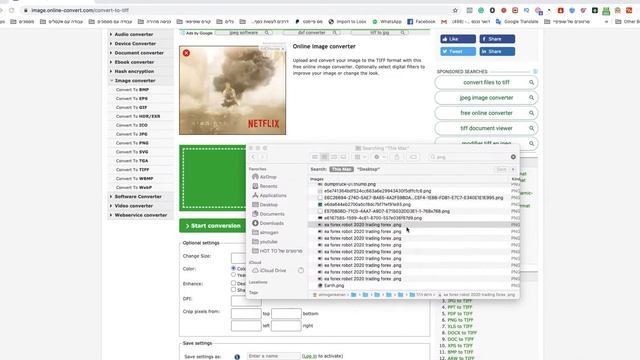This screenshot has height=360, width=640.
Task: Click the Save search button in Finder
Action: pyautogui.click(x=501, y=169)
